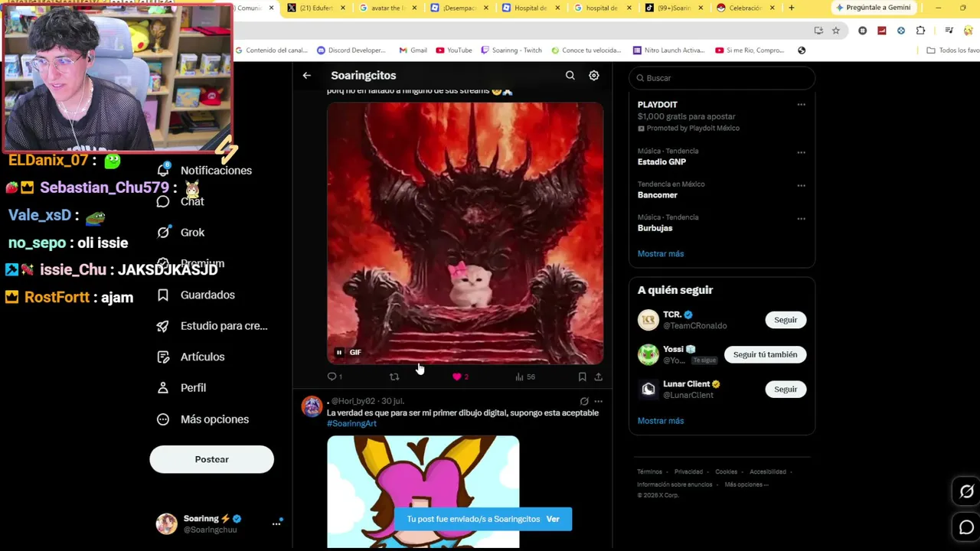This screenshot has width=980, height=551.
Task: Open options for Estadio GNP trend
Action: tap(801, 152)
